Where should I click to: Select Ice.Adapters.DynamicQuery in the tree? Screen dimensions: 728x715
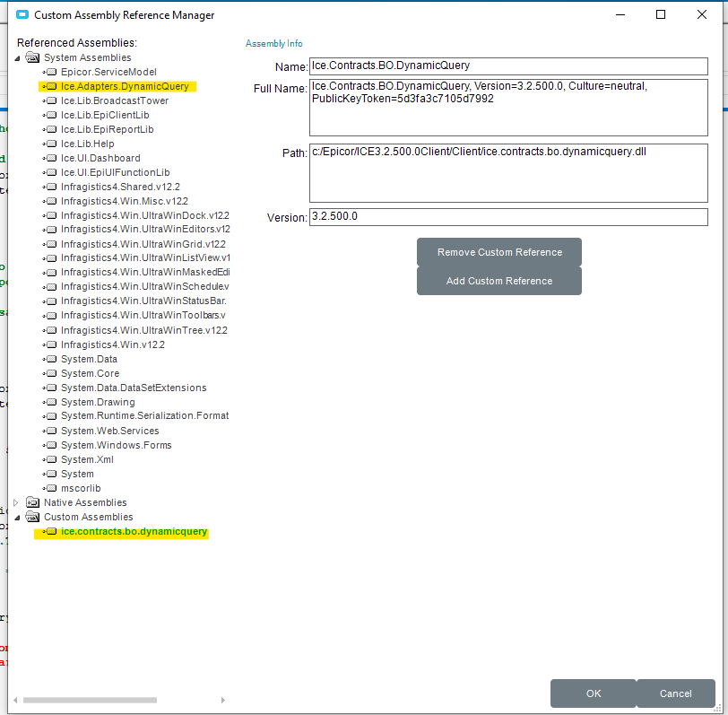(x=125, y=86)
